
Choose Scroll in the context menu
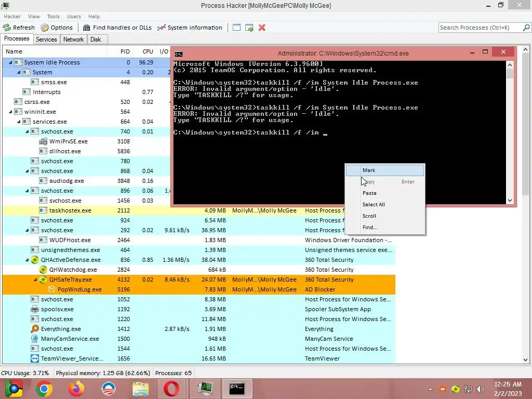click(385, 216)
